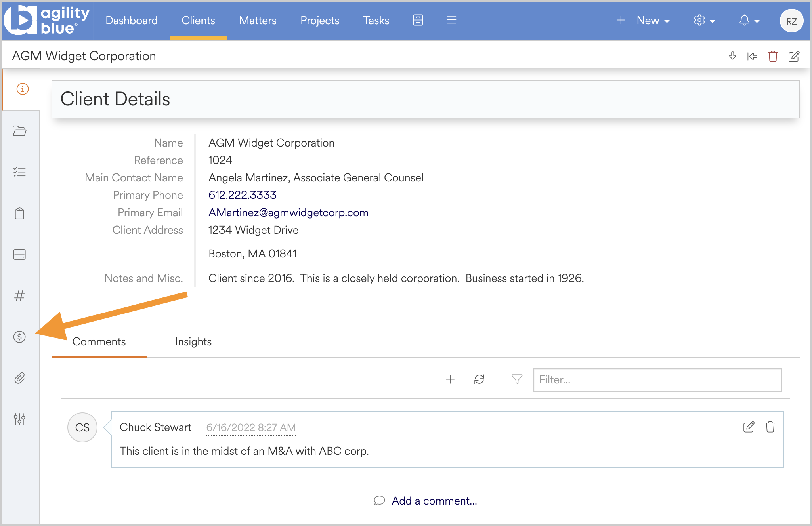Expand the New dropdown menu

point(644,21)
